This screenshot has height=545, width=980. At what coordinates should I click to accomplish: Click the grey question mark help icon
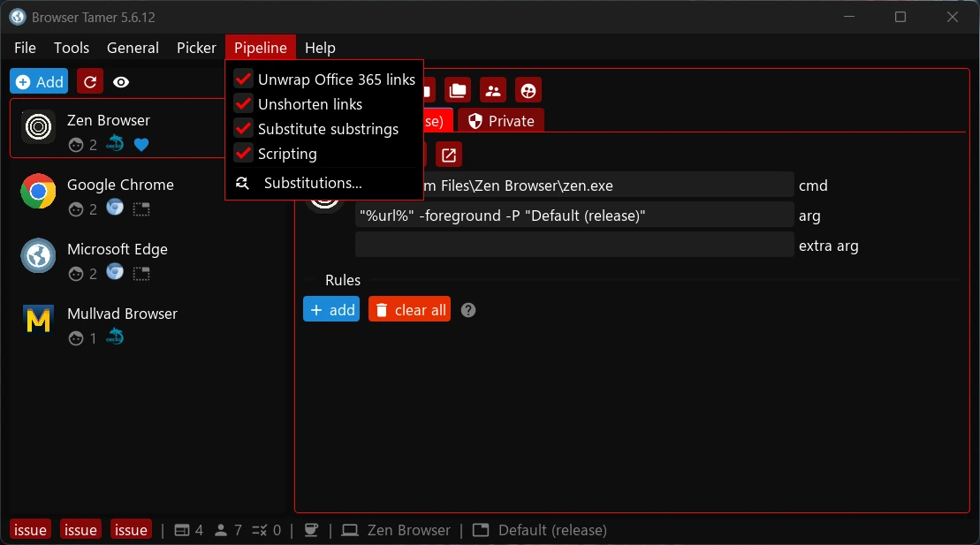click(x=468, y=310)
